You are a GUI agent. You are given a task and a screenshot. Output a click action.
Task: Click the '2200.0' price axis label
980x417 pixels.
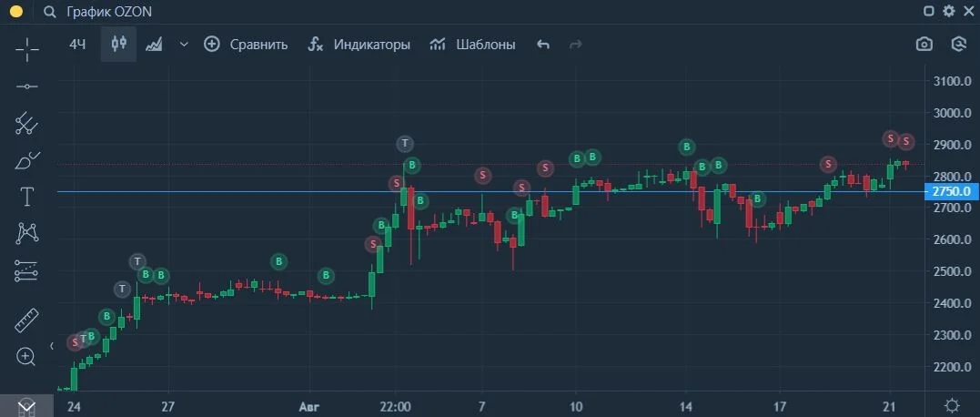tap(952, 366)
